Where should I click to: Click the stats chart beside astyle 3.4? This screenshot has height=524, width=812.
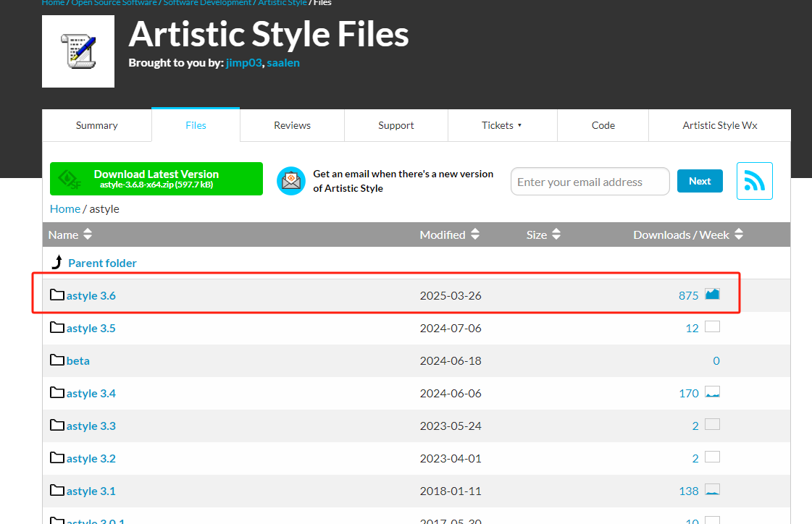click(712, 392)
